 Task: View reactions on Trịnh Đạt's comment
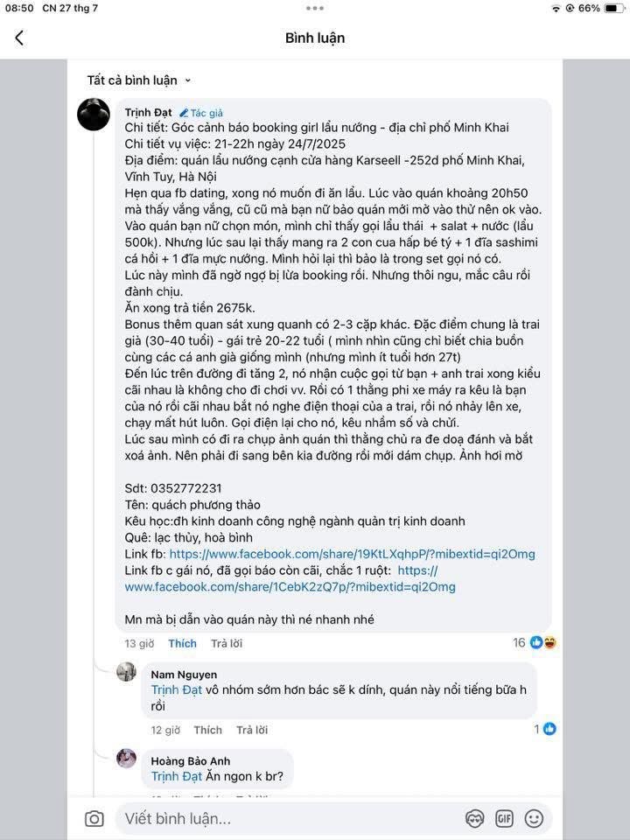(535, 642)
